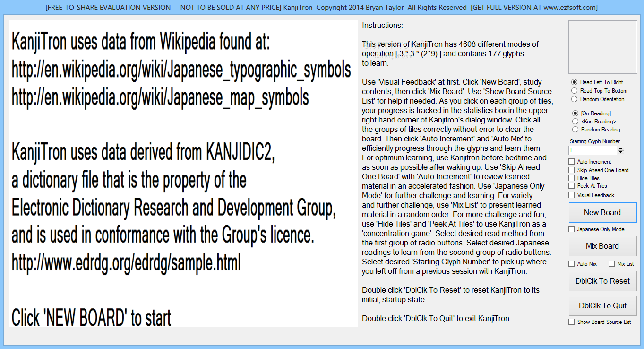Screen dimensions: 644x349
Task: Turn on Visual Feedback checkbox
Action: [592, 195]
